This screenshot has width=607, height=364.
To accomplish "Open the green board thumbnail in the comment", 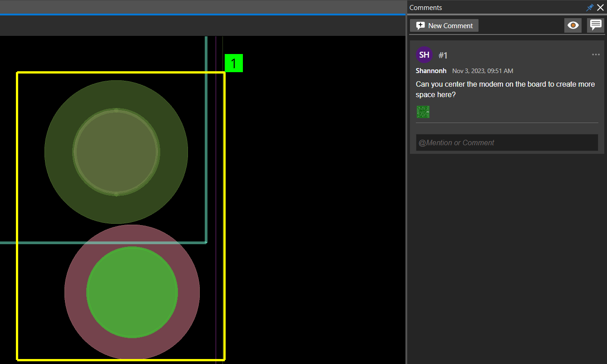I will [x=423, y=112].
